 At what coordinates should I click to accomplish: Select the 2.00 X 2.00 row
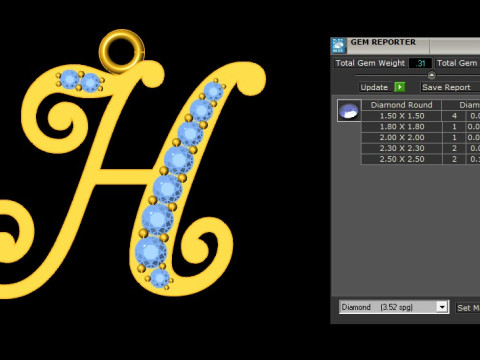[421, 137]
